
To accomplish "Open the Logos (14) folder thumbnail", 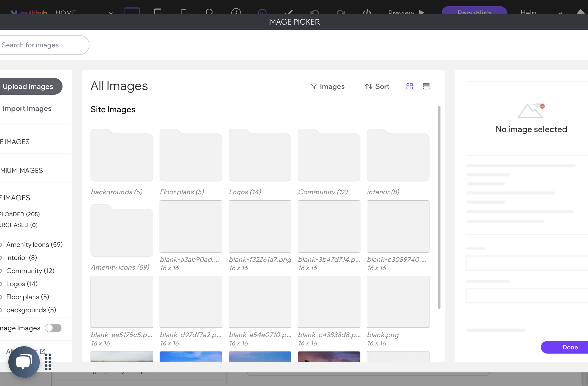I will (x=260, y=155).
